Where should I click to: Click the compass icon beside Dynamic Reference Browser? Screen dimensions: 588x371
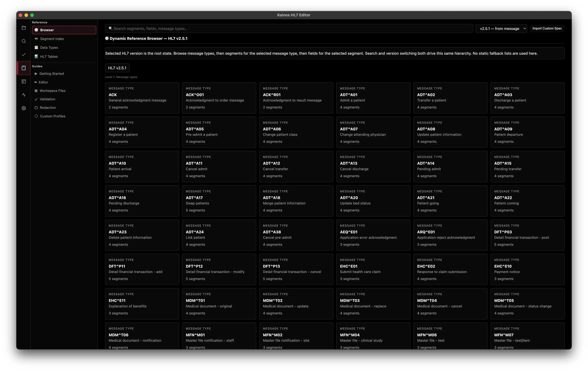[x=107, y=38]
